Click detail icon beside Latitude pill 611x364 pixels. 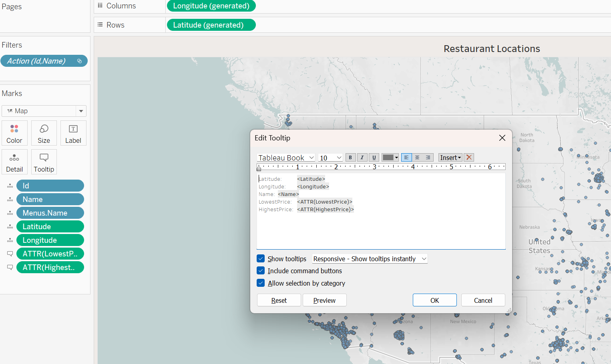pos(10,227)
